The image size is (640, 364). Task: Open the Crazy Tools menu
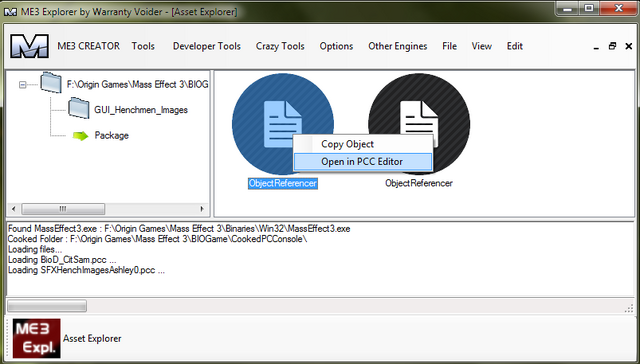coord(280,46)
